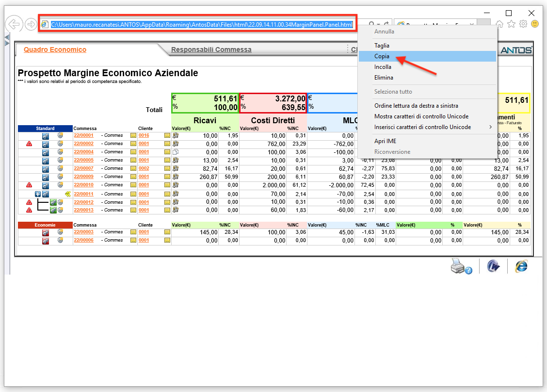
Task: Choose Elimina in the context menu
Action: pyautogui.click(x=427, y=78)
